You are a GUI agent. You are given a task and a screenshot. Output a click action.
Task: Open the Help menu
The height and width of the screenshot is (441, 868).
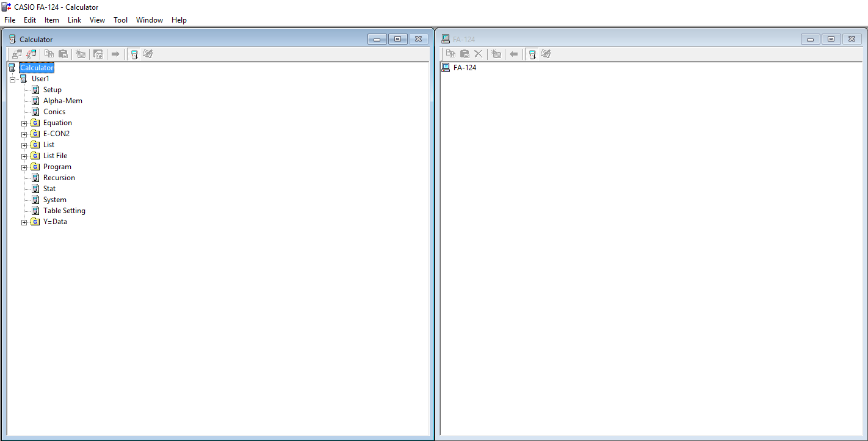click(179, 20)
